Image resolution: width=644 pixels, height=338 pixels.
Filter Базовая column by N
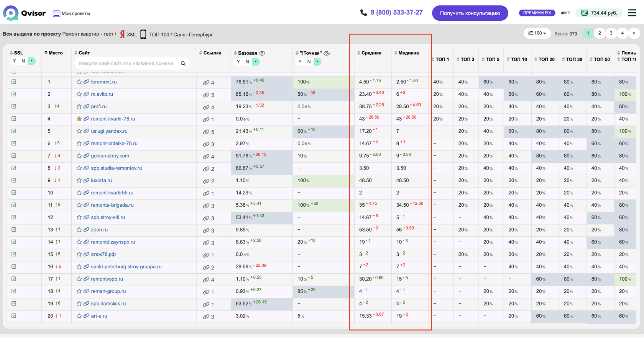coord(247,62)
